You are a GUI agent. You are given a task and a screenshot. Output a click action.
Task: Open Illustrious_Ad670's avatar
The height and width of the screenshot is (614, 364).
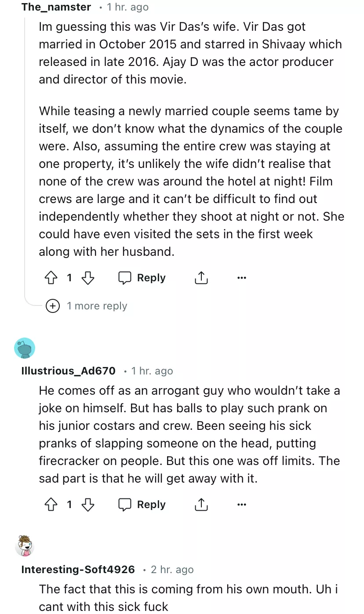[x=25, y=348]
